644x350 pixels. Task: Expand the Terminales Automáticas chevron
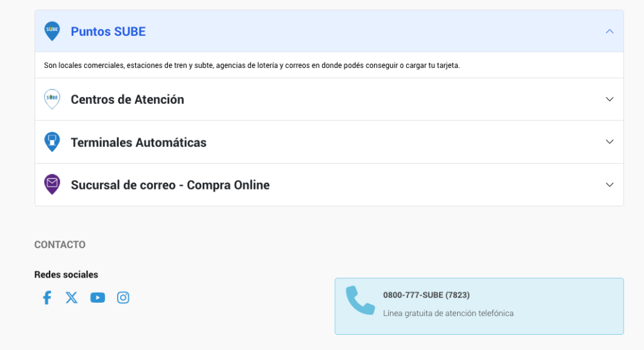[609, 142]
